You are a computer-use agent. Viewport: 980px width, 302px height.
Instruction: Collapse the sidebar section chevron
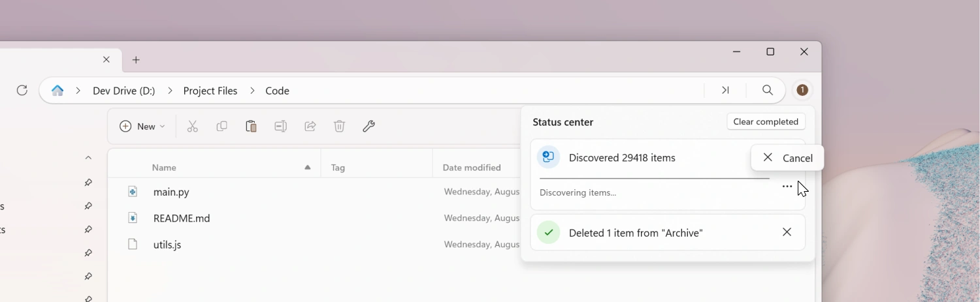click(x=88, y=158)
